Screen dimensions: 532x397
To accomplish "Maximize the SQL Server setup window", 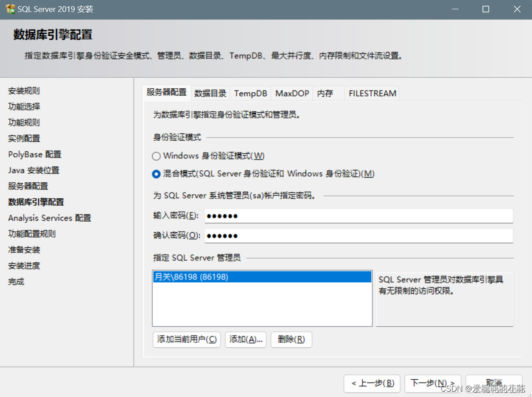I will coord(486,9).
